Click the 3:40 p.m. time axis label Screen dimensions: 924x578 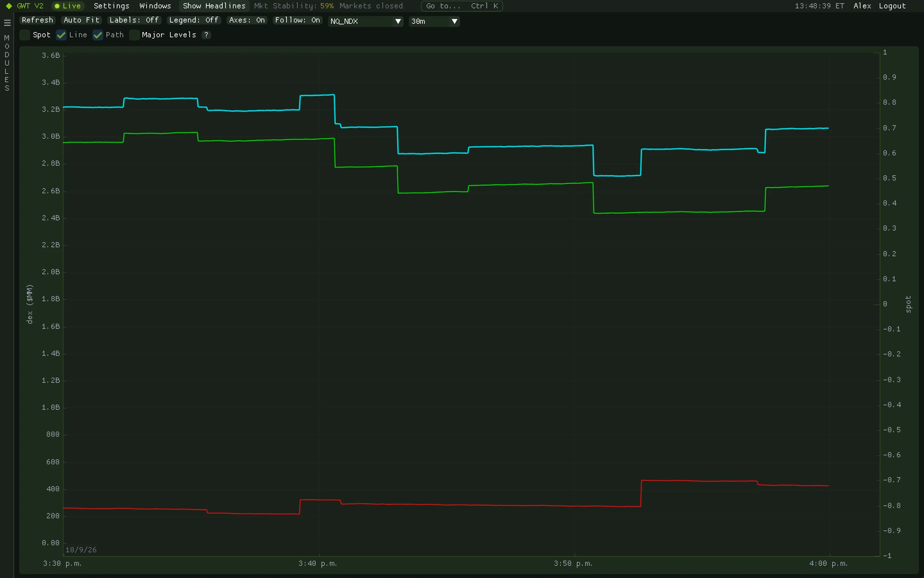318,564
